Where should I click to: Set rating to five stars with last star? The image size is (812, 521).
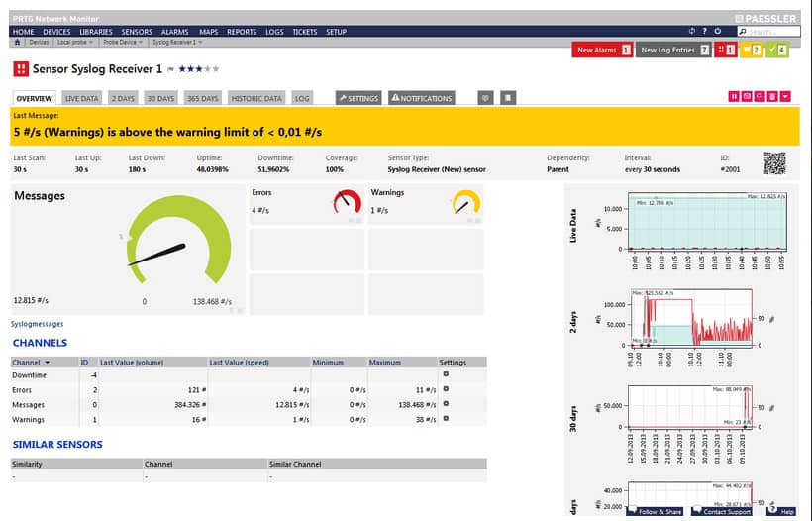[x=216, y=69]
